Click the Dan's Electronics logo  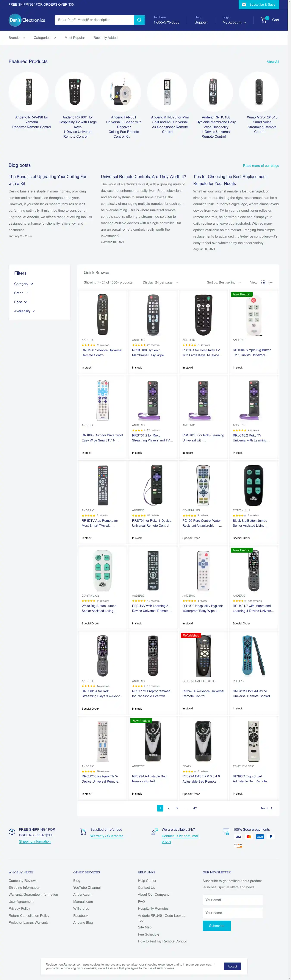tap(27, 20)
